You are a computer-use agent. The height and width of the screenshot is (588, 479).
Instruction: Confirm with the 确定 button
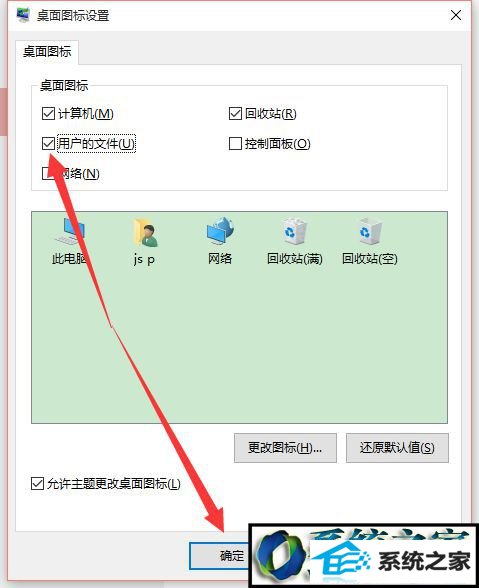coord(219,556)
